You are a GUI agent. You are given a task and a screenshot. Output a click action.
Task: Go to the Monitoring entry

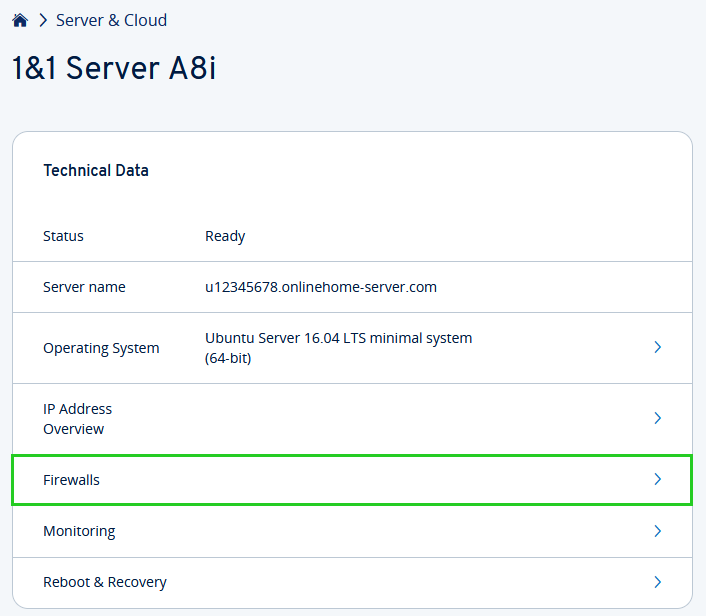point(79,531)
